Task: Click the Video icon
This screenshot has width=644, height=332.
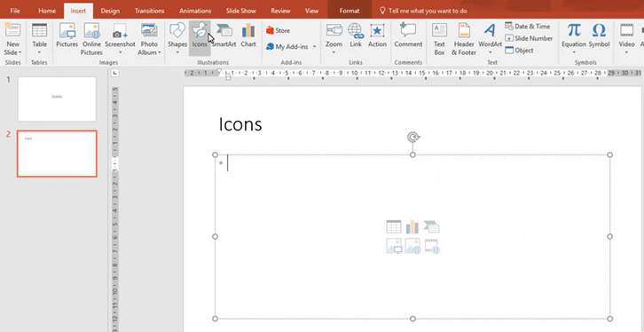Action: click(x=627, y=31)
